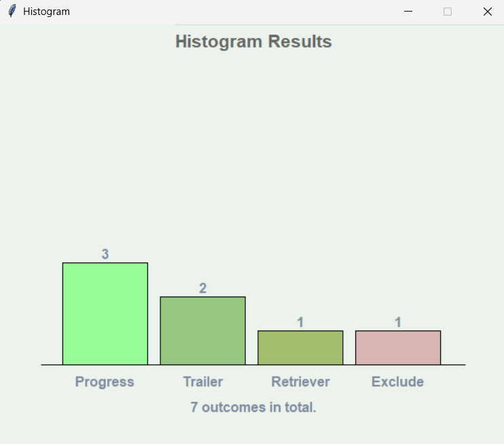This screenshot has width=504, height=444.
Task: Click the chart's horizontal baseline axis
Action: point(454,365)
